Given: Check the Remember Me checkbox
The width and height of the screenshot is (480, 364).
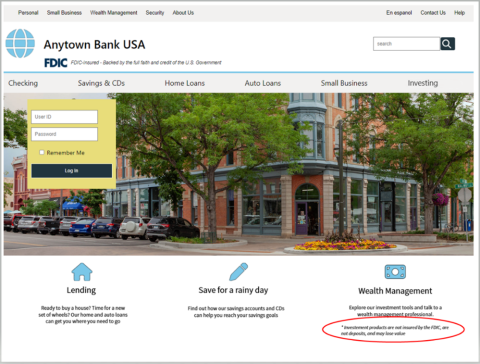Looking at the screenshot, I should 42,152.
